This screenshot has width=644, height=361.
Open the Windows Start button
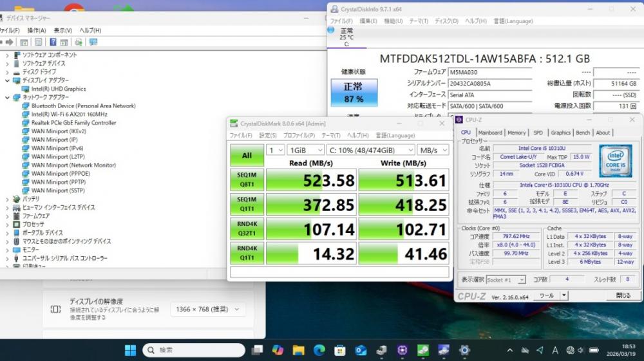point(130,350)
